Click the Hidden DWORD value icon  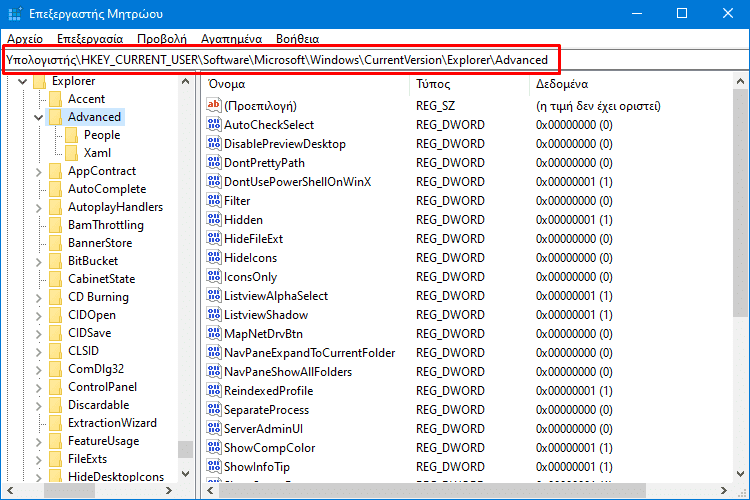[213, 219]
